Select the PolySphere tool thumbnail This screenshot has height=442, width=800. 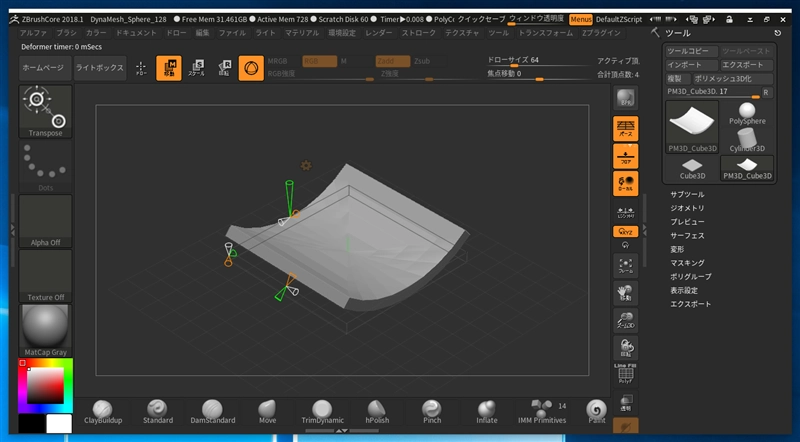[747, 113]
